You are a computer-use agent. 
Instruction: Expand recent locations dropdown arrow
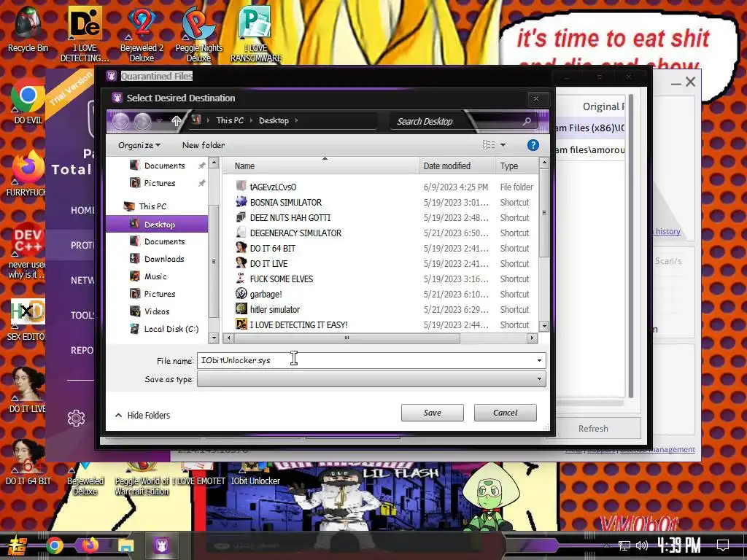(160, 121)
